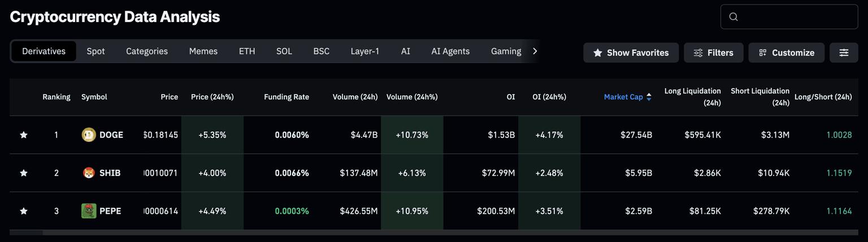
Task: Click the search magnifier icon
Action: 734,17
